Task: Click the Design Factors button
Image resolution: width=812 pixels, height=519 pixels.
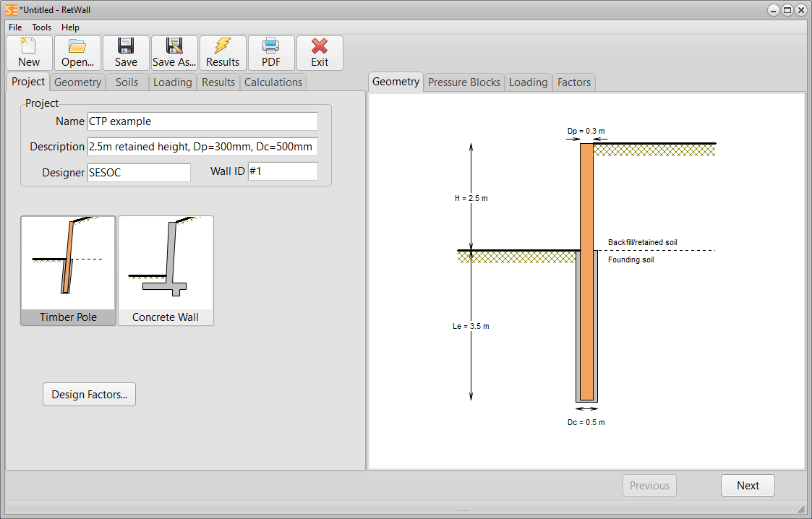Action: [x=89, y=395]
